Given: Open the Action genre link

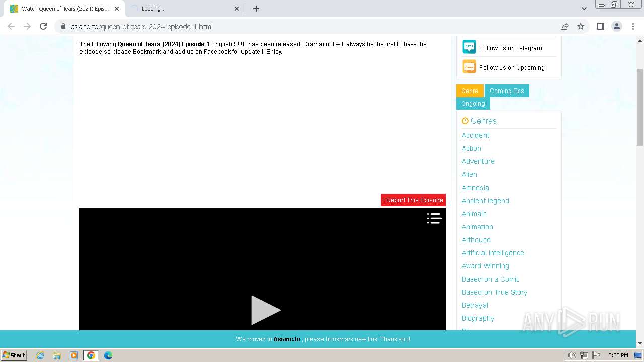Looking at the screenshot, I should [471, 148].
